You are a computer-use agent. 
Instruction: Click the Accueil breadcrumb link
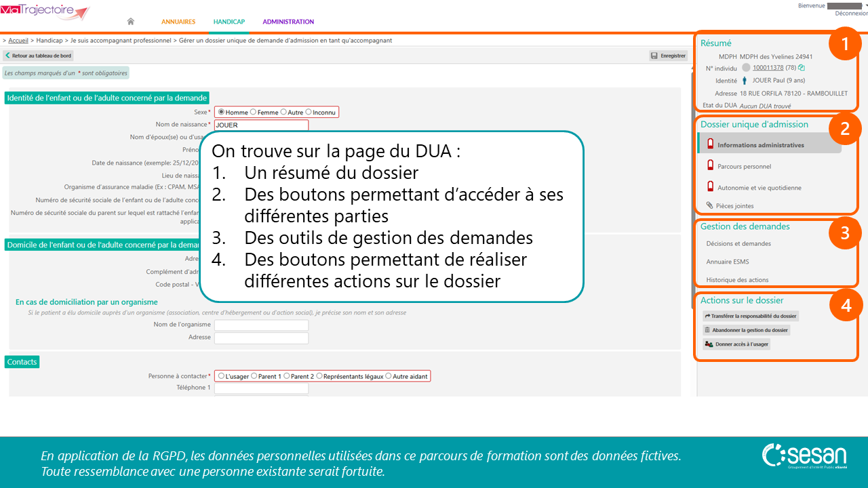[x=18, y=41]
